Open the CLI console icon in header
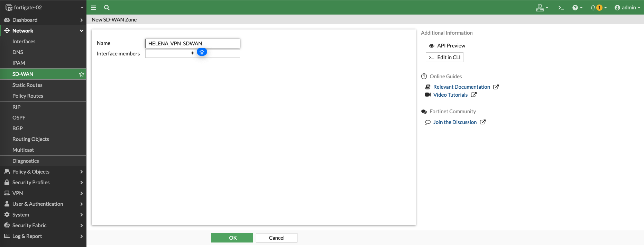The height and width of the screenshot is (247, 644). (561, 8)
